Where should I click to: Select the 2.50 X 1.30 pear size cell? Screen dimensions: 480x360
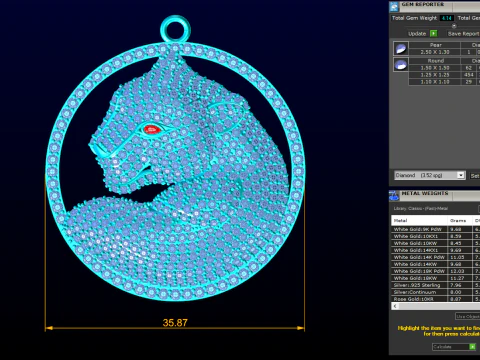coord(435,52)
